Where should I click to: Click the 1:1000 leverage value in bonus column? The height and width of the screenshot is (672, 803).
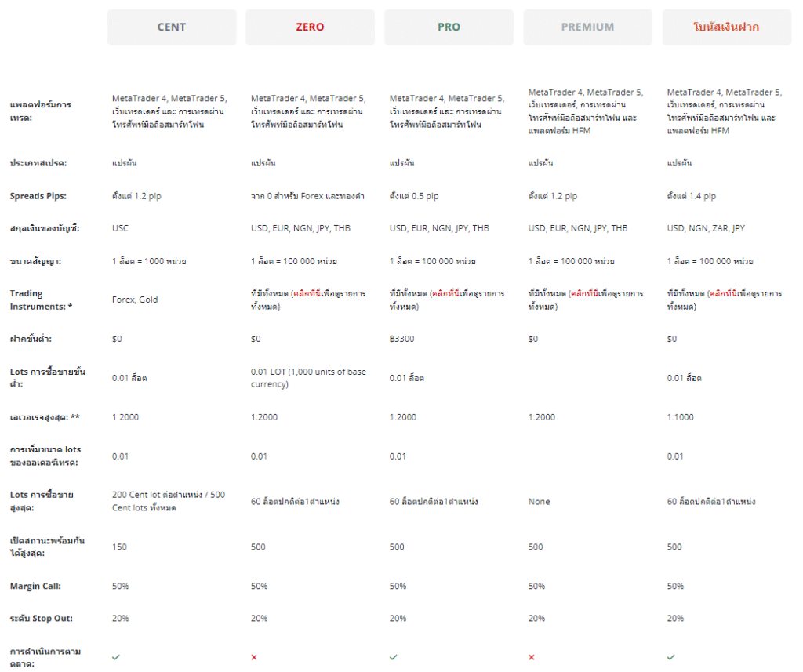680,417
